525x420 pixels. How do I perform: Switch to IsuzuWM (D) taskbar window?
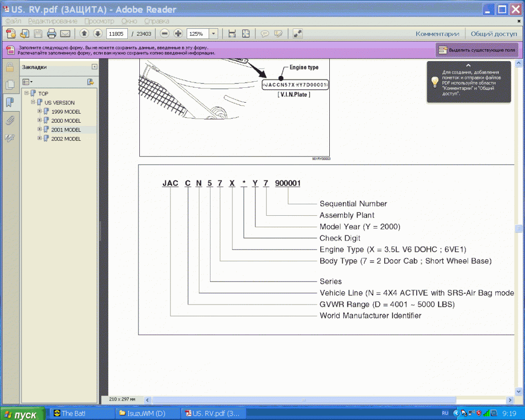147,414
